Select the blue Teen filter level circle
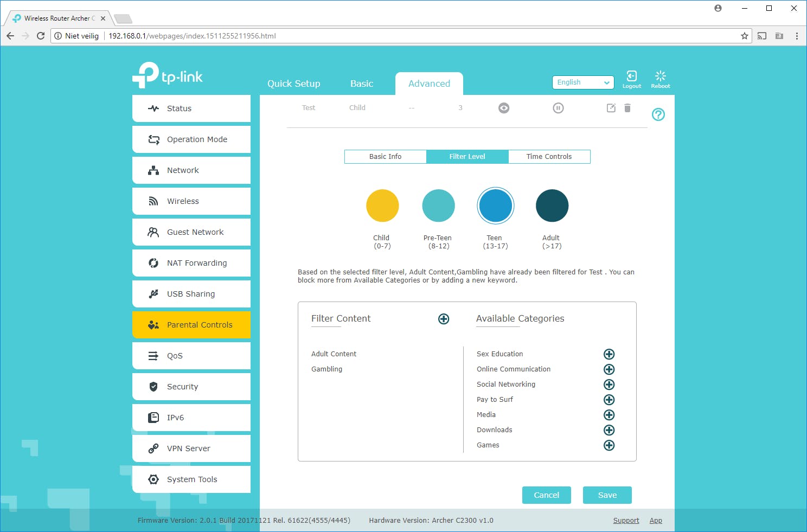807x532 pixels. 495,206
